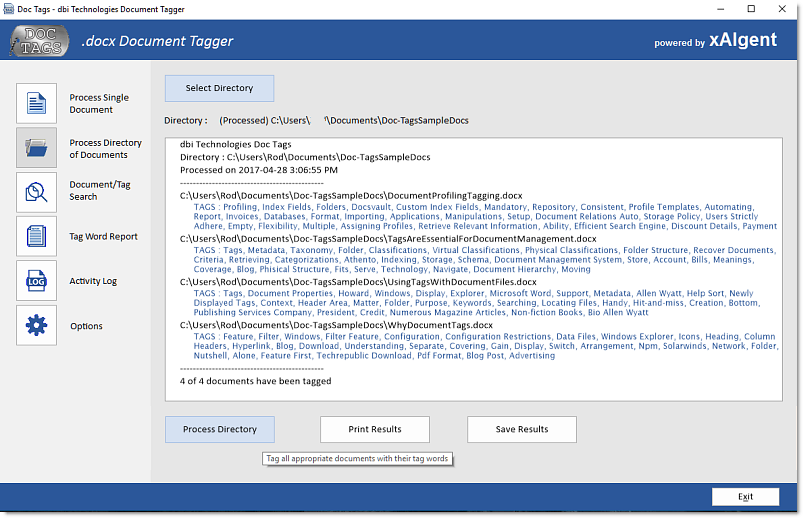Click the tag line starting 'TAGS : Profiling'
803x518 pixels.
474,207
